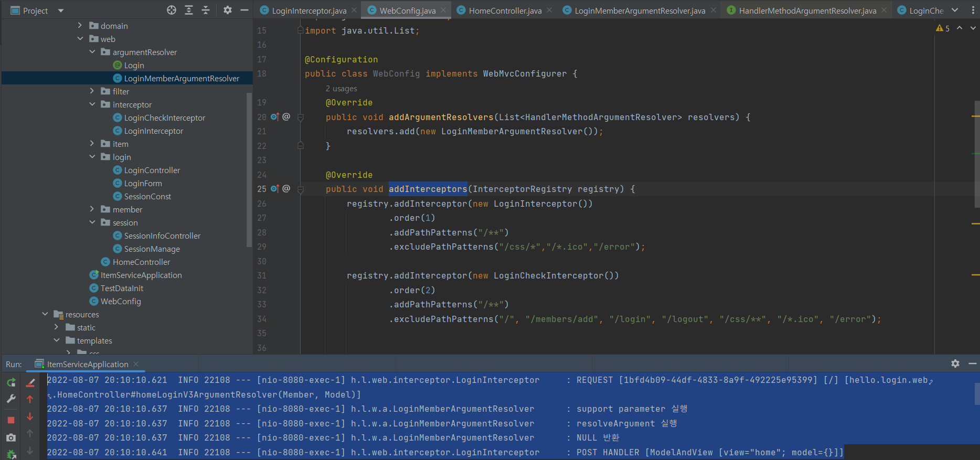This screenshot has width=980, height=460.
Task: Expand the static folder
Action: pos(57,327)
